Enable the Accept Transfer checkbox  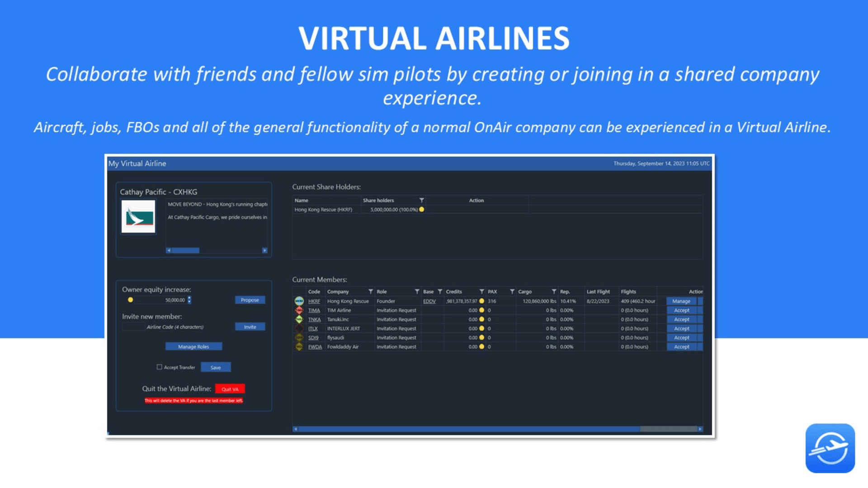(159, 367)
